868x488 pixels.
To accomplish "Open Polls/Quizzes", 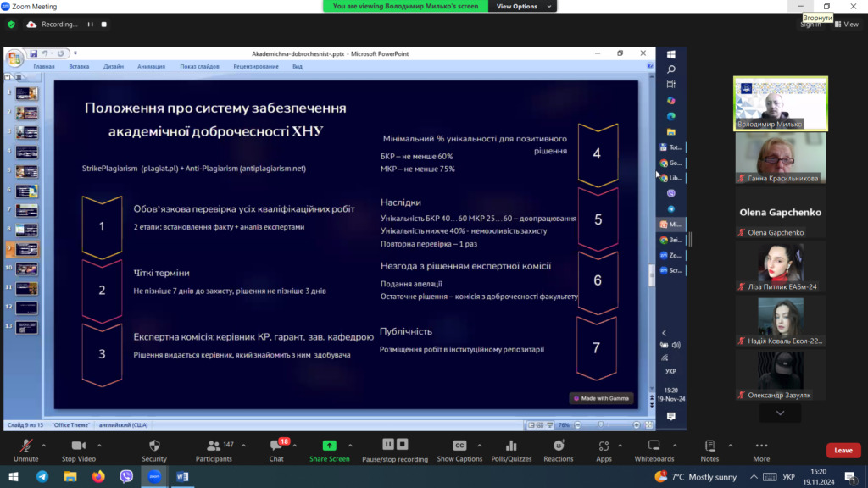I will (x=511, y=446).
